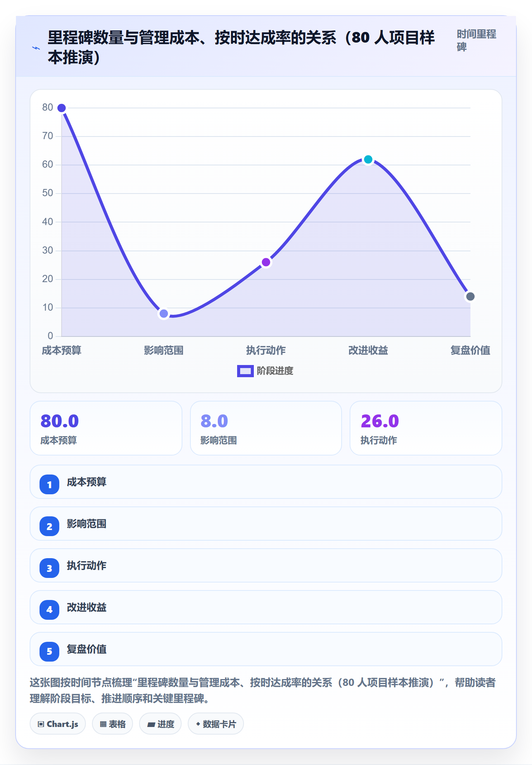Click step badge 3 for 执行动作
Image resolution: width=532 pixels, height=765 pixels.
click(x=49, y=568)
